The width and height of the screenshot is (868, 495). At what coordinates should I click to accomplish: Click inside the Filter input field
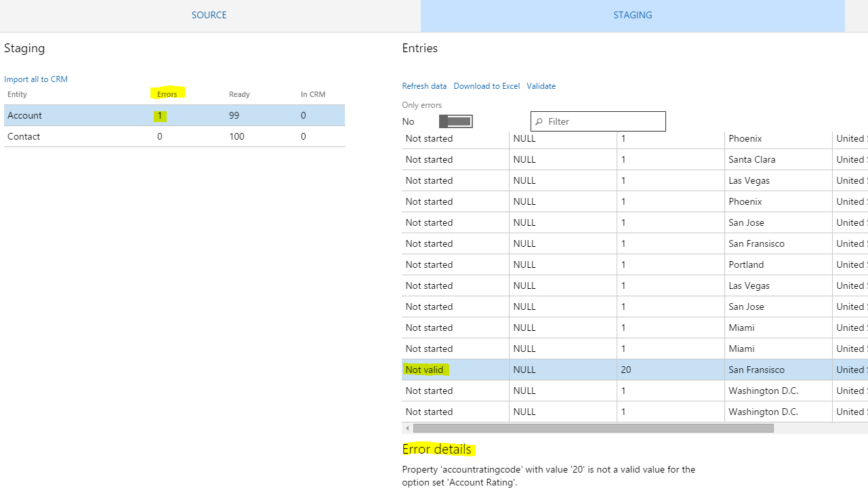(603, 121)
